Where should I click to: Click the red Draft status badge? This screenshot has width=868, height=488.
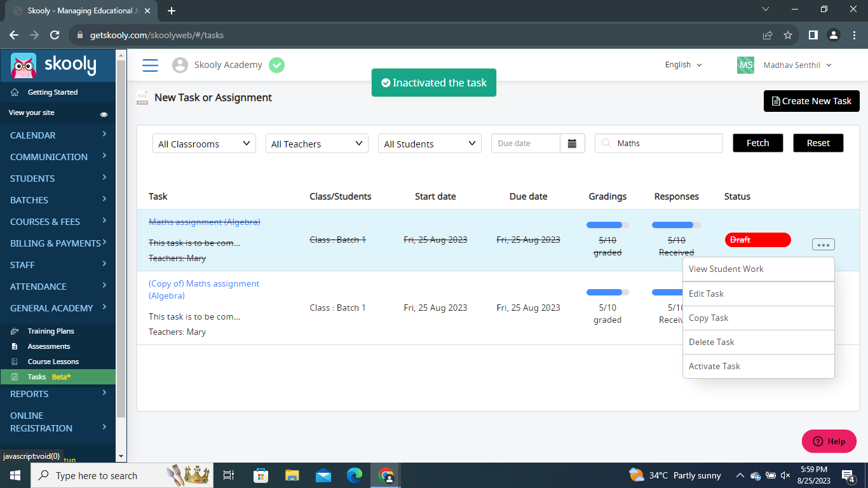click(x=758, y=240)
